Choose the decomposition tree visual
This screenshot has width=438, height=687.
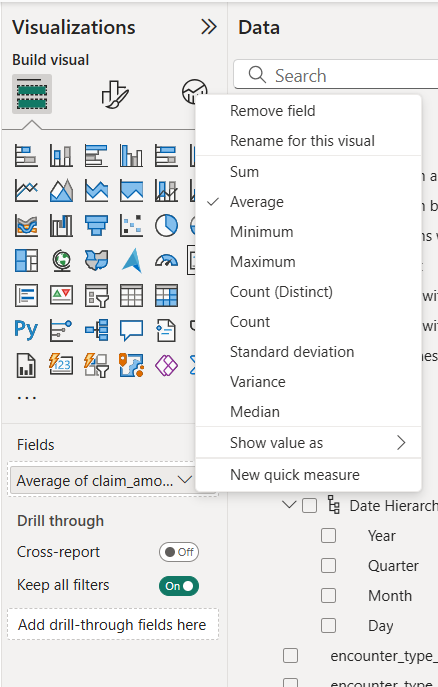click(96, 330)
